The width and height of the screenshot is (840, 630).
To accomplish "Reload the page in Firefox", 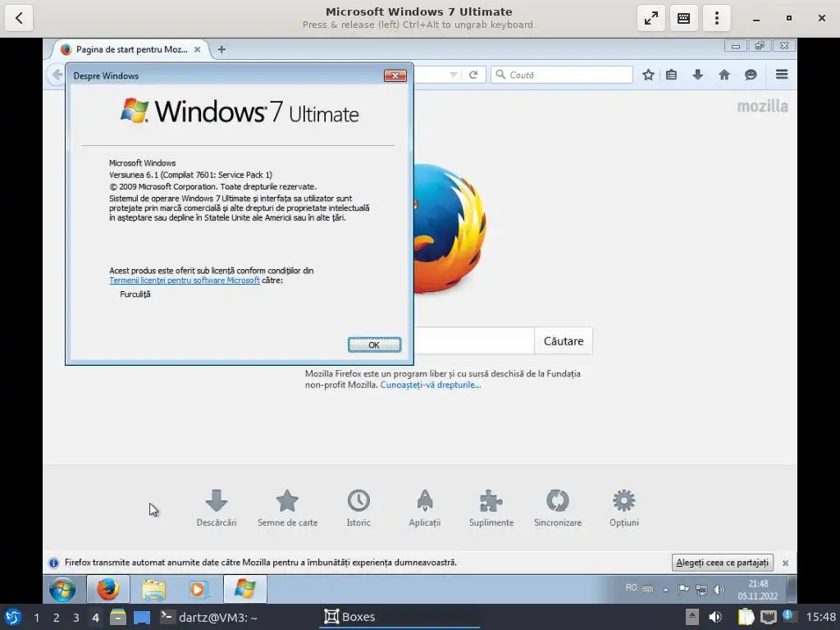I will 473,75.
